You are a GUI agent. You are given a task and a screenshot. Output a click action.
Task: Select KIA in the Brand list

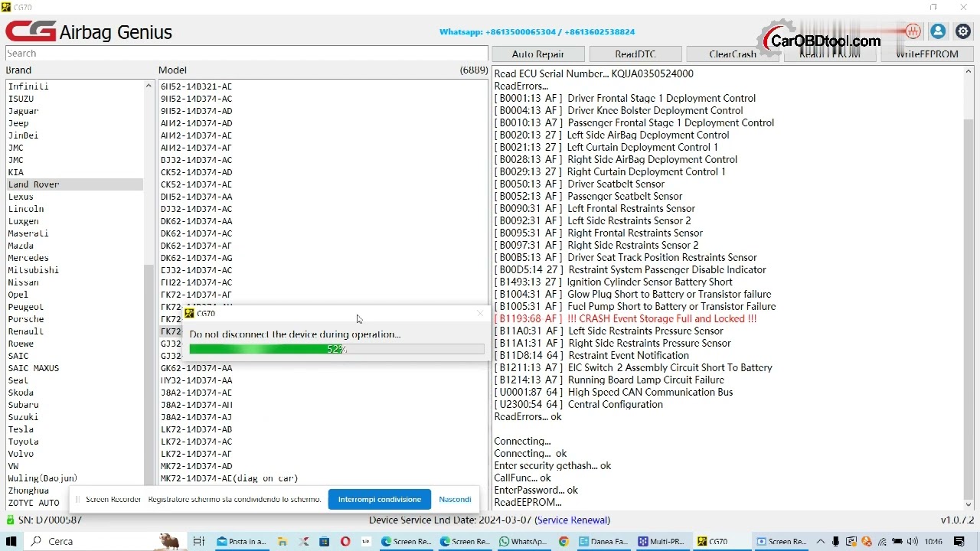tap(74, 172)
